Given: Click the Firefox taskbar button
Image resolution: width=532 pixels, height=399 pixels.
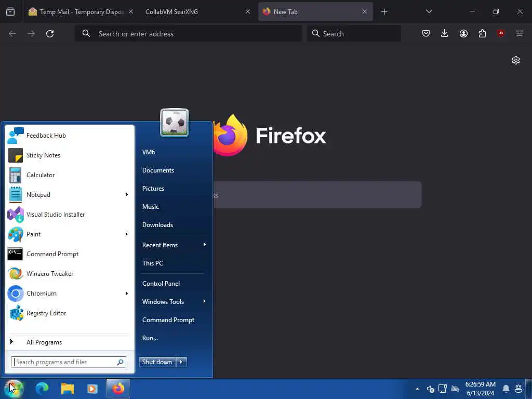Looking at the screenshot, I should [x=118, y=389].
